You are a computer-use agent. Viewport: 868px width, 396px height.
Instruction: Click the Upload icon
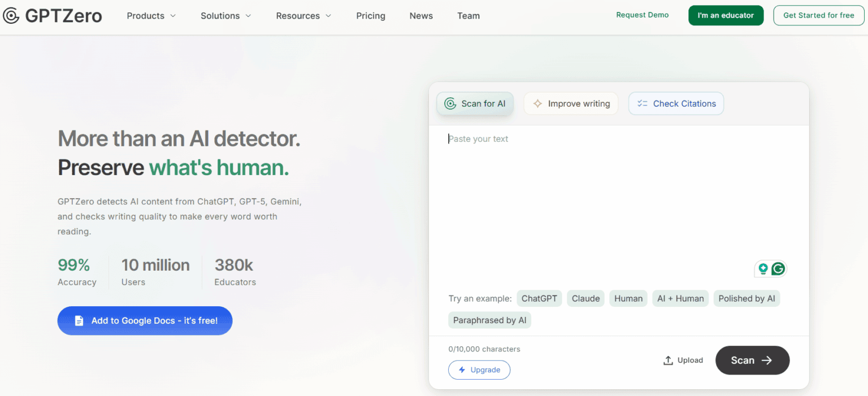669,360
